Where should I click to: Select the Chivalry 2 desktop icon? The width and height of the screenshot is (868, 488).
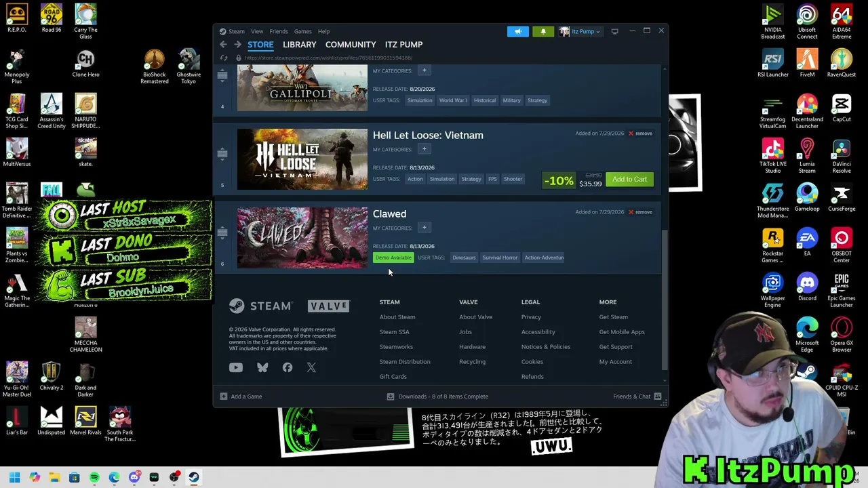tap(52, 375)
